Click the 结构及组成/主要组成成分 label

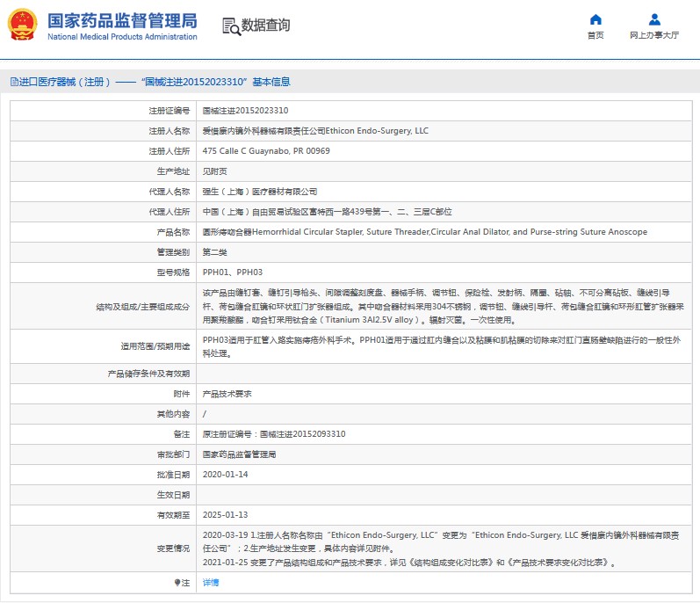click(143, 307)
